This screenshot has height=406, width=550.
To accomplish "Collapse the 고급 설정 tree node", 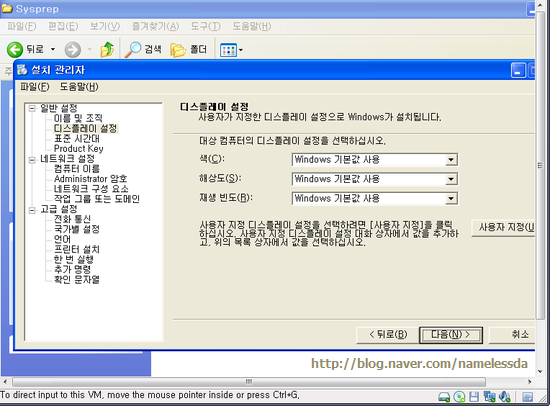I will [x=32, y=210].
